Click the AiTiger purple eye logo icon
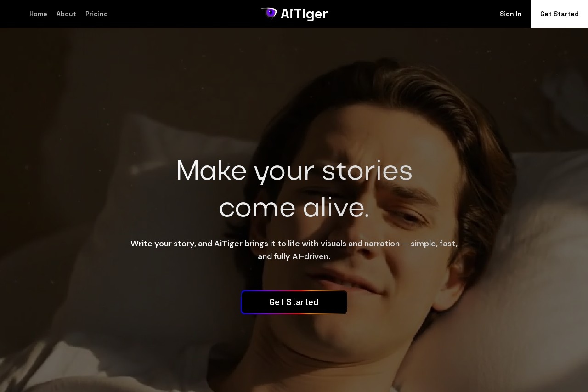 click(x=269, y=13)
